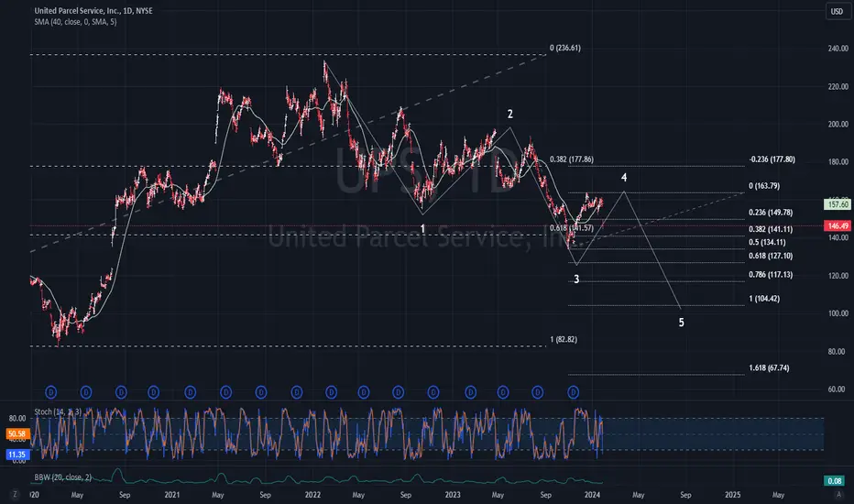The width and height of the screenshot is (854, 504).
Task: Select the Fib label 0.236 (149.78)
Action: tap(771, 213)
